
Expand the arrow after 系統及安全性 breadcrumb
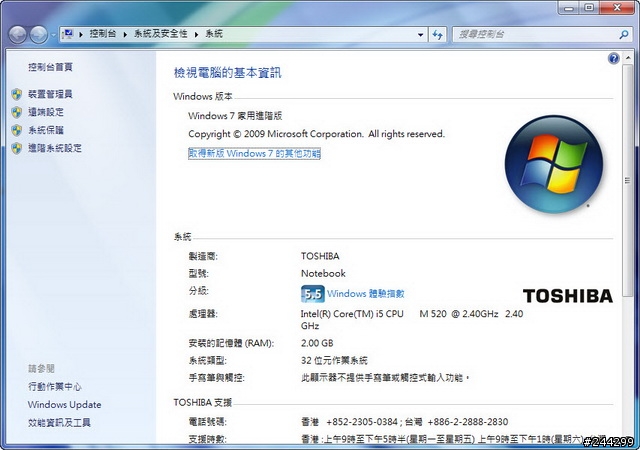click(196, 35)
